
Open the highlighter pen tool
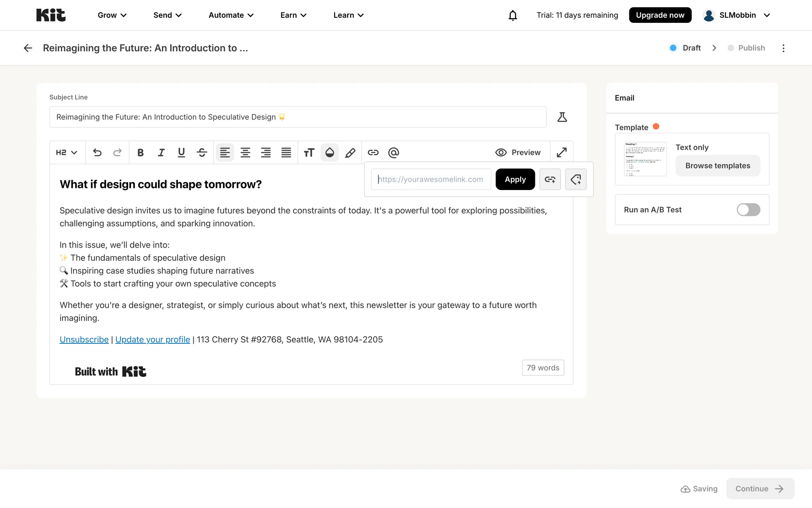pos(350,152)
